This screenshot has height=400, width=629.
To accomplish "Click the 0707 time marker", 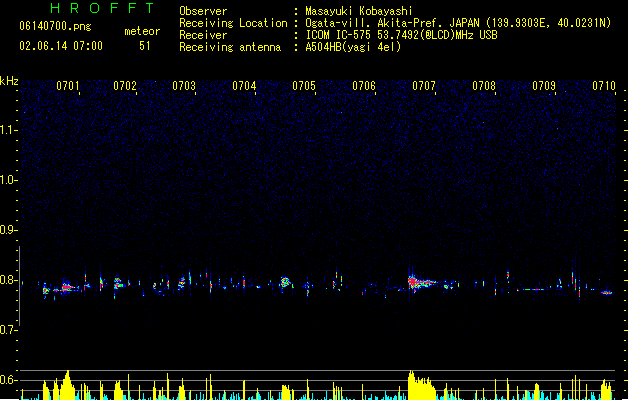I will coord(424,86).
